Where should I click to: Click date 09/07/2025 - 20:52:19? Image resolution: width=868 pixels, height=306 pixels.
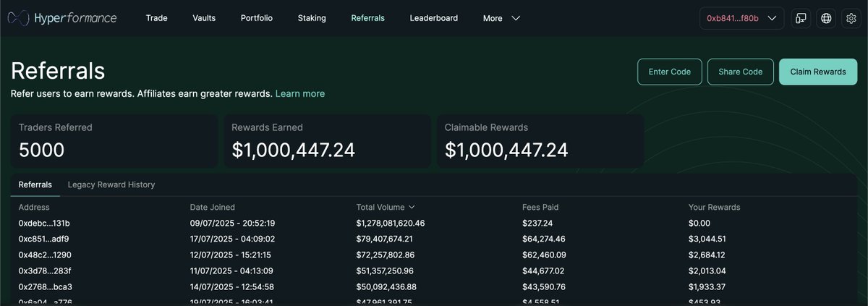pyautogui.click(x=232, y=223)
